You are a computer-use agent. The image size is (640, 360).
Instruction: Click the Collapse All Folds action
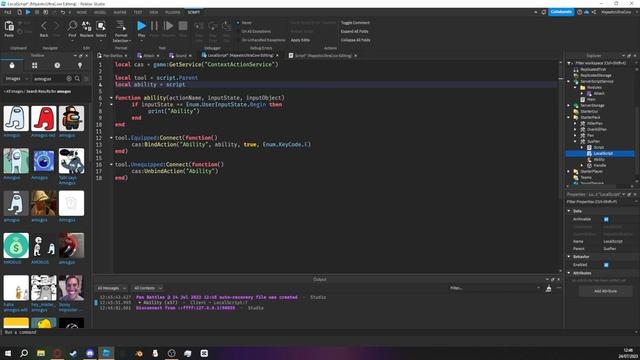coord(356,40)
